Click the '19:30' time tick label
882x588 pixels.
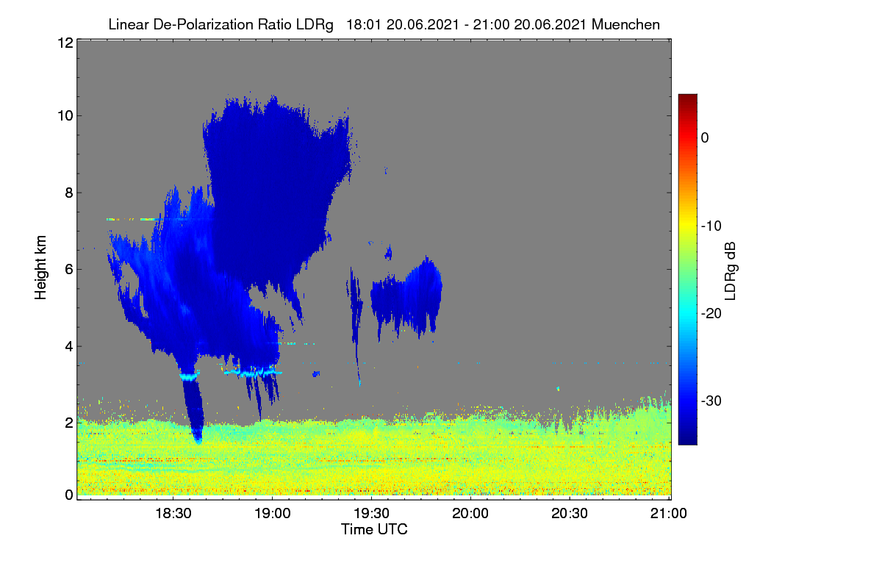[372, 514]
